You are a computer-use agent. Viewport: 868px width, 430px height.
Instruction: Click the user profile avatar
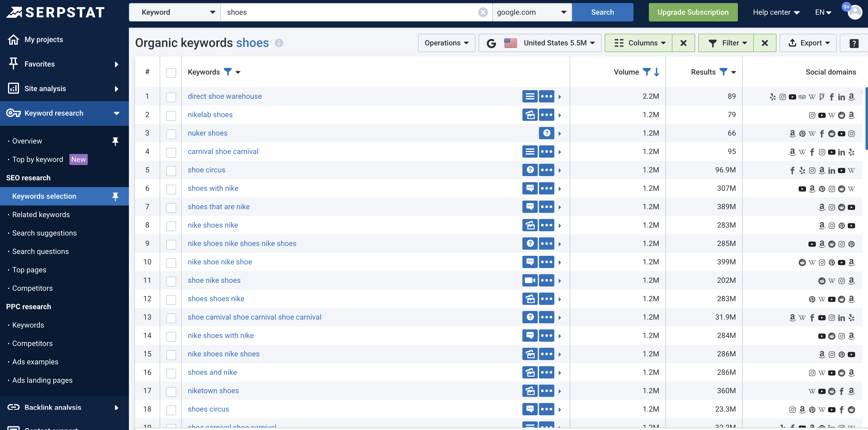pos(854,13)
